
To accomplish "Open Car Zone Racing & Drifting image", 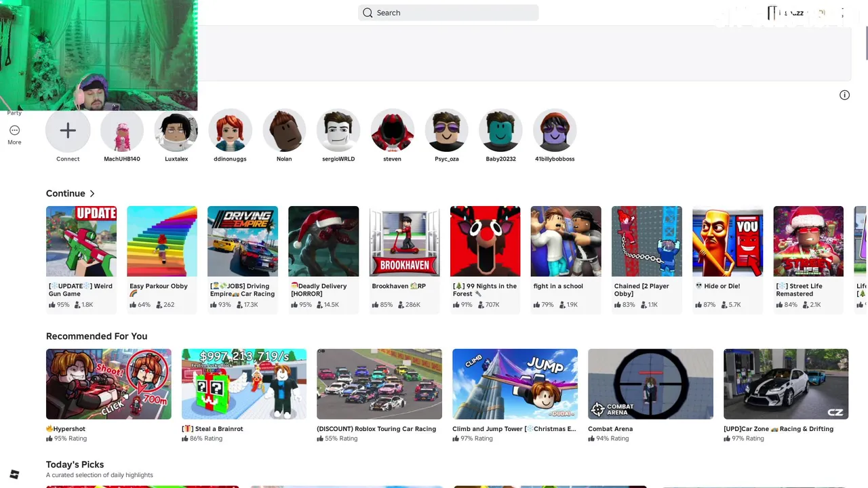I will (786, 384).
